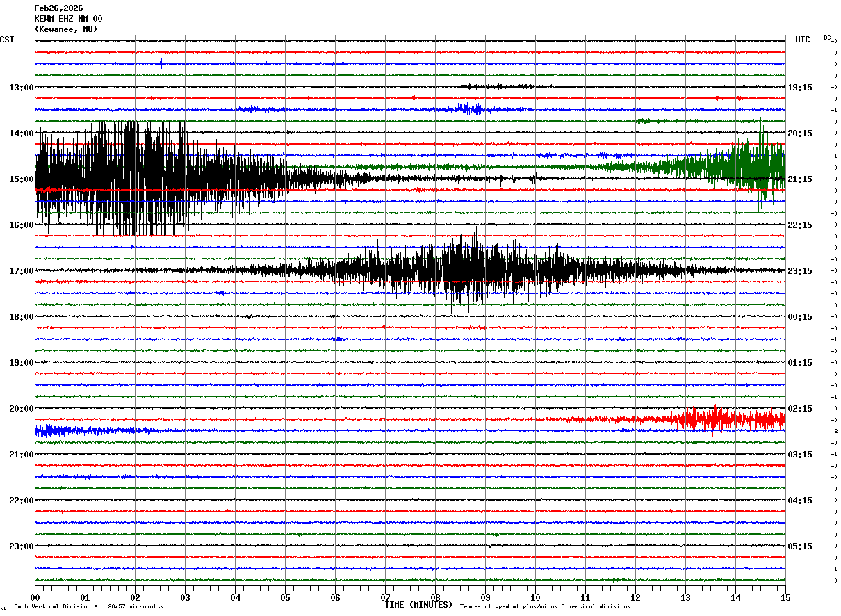The height and width of the screenshot is (616, 841).
Task: Click the 15:00 CST row label
Action: [x=21, y=179]
